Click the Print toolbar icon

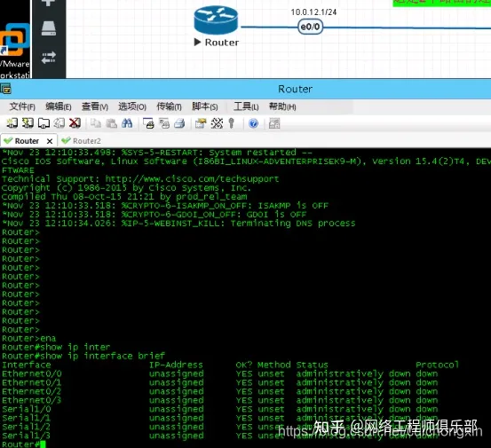click(179, 123)
